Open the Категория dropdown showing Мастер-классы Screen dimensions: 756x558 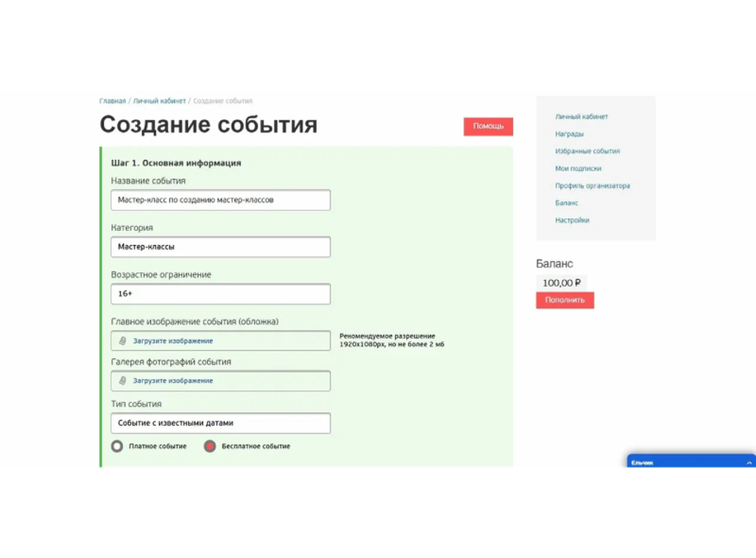220,247
